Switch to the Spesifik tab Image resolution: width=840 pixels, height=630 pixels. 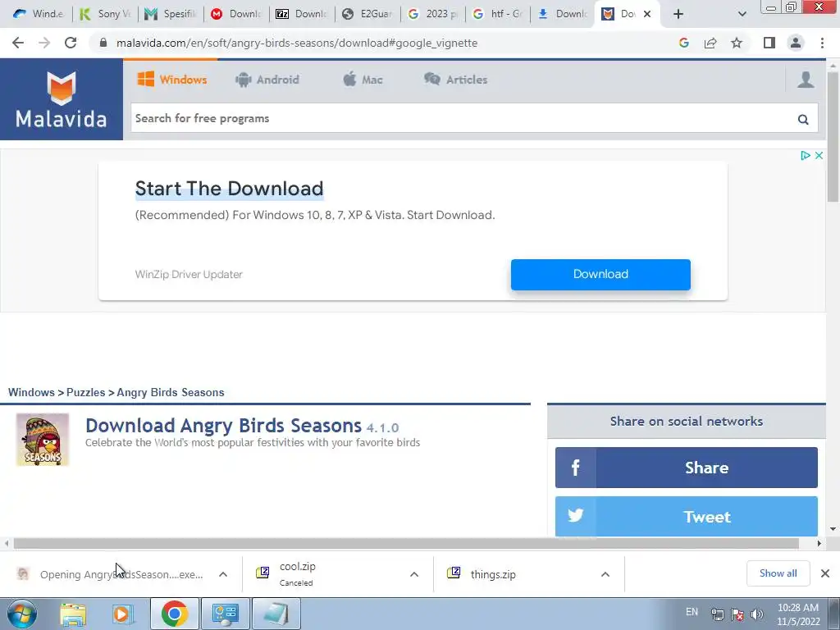(x=171, y=14)
